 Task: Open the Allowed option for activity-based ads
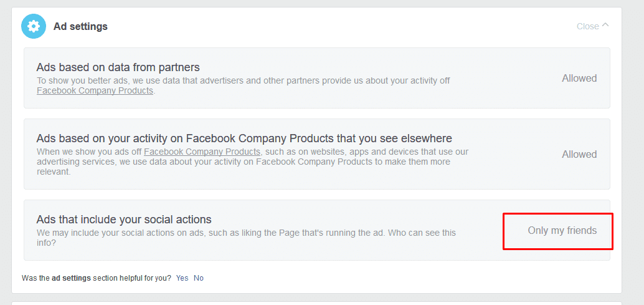point(579,154)
